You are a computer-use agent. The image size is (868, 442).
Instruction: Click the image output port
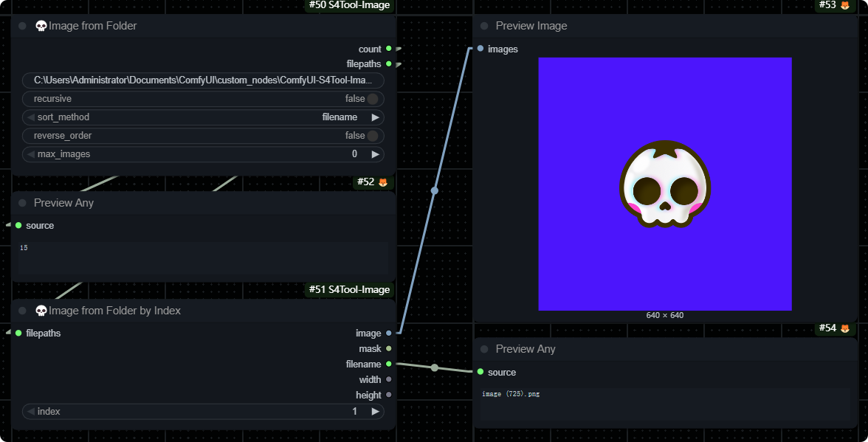click(389, 334)
